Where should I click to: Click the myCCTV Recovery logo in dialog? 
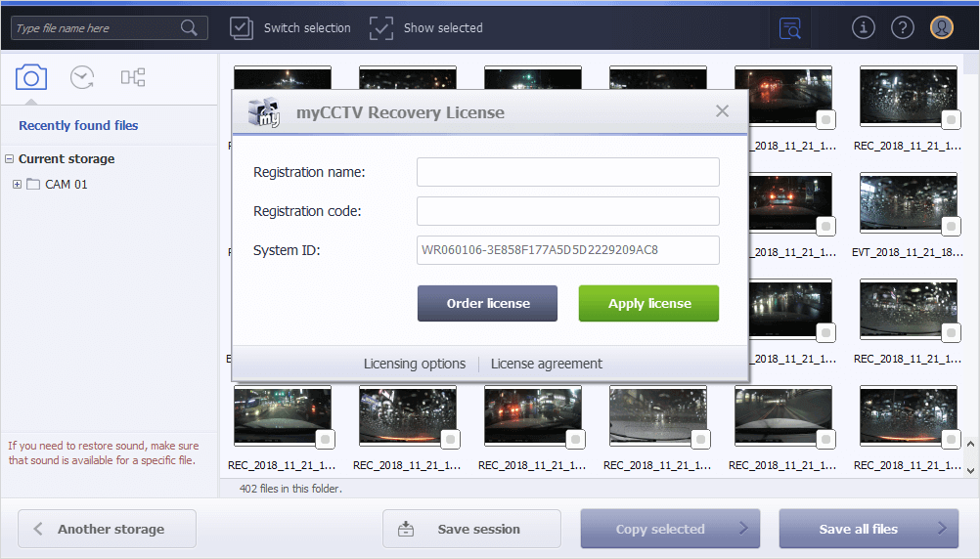click(x=264, y=112)
